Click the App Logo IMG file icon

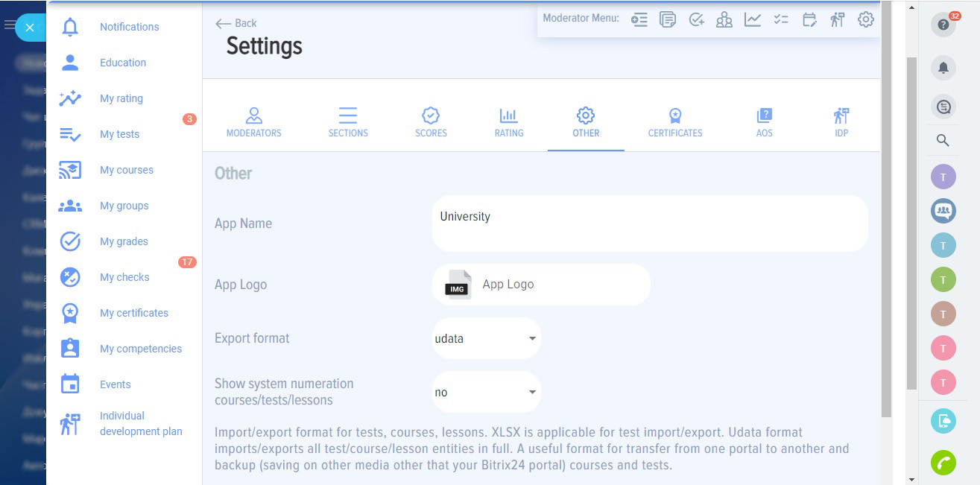click(x=458, y=285)
